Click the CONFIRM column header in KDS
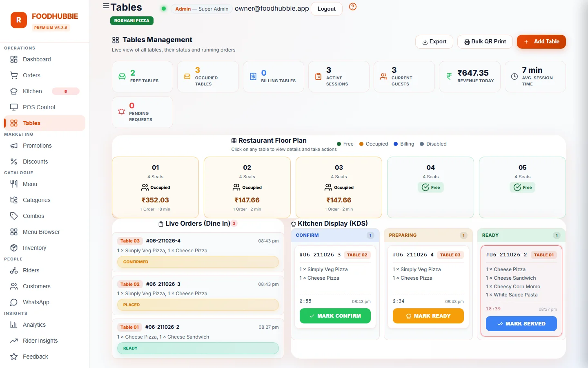This screenshot has width=588, height=368. (x=335, y=235)
